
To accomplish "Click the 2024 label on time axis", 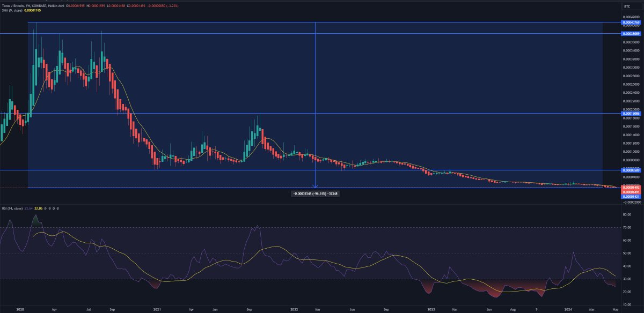I will (x=568, y=309).
